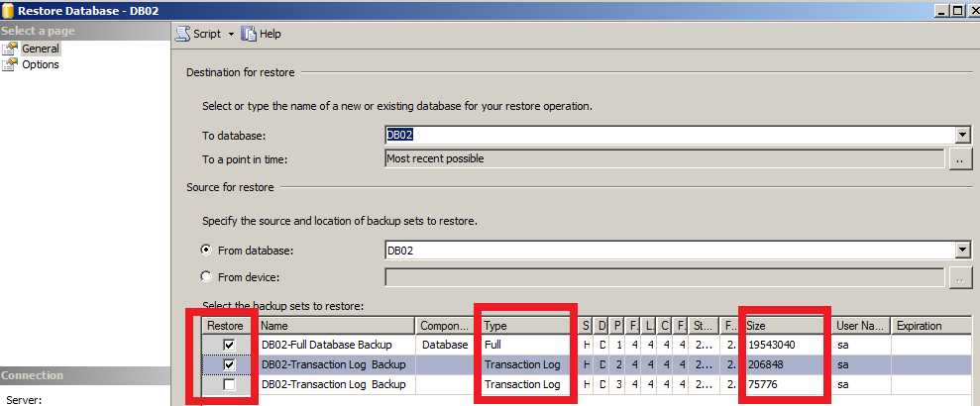Sort by the Type column header
This screenshot has width=980, height=406.
(x=525, y=326)
